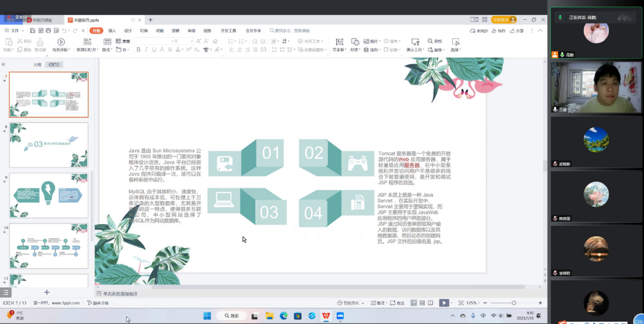This screenshot has width=644, height=324.
Task: Expand the Layout (版式) dropdown
Action: click(x=107, y=50)
